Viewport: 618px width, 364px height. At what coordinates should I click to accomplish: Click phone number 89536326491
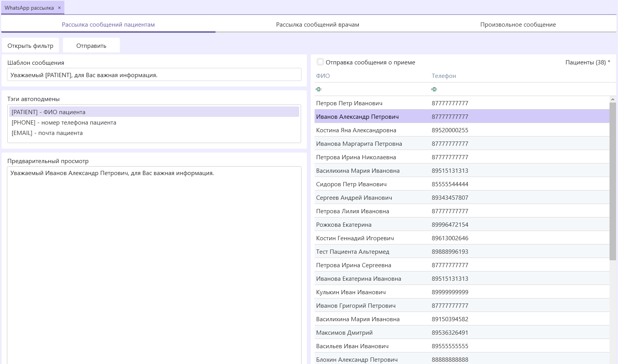450,332
